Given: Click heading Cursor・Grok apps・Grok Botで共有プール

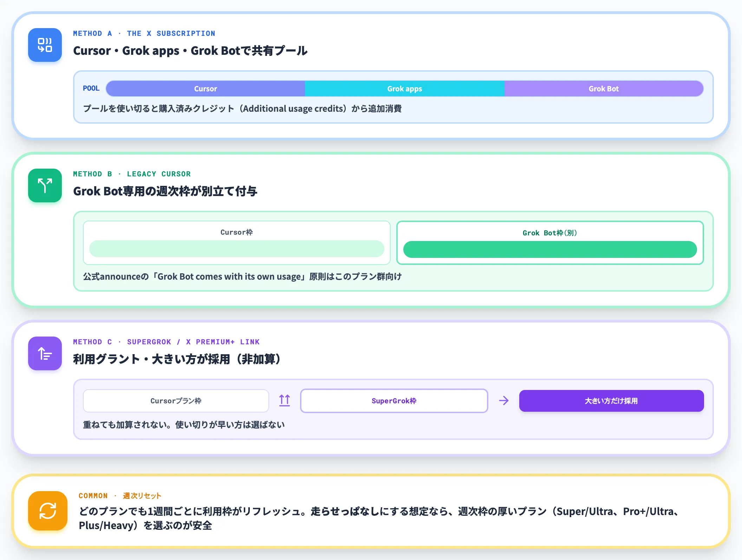Looking at the screenshot, I should (190, 51).
